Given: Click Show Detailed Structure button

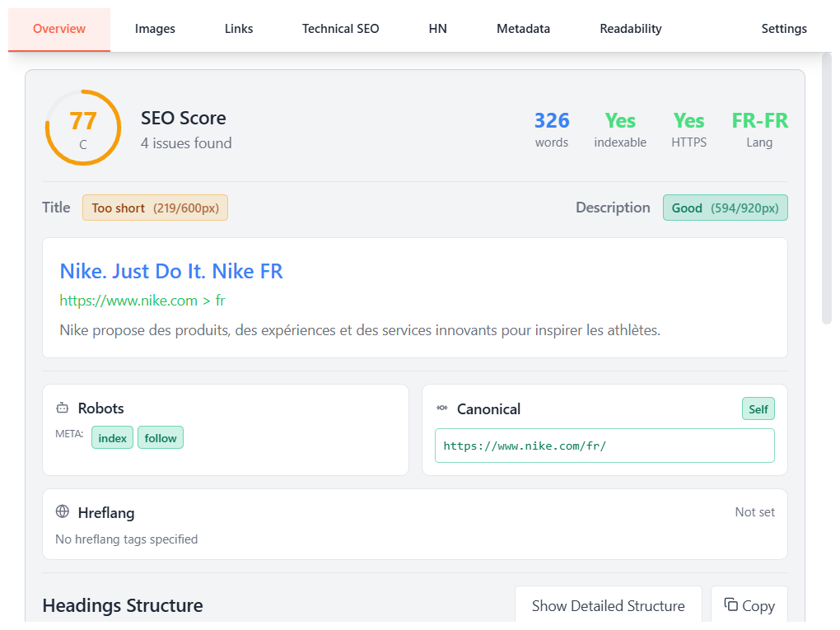Looking at the screenshot, I should tap(608, 605).
